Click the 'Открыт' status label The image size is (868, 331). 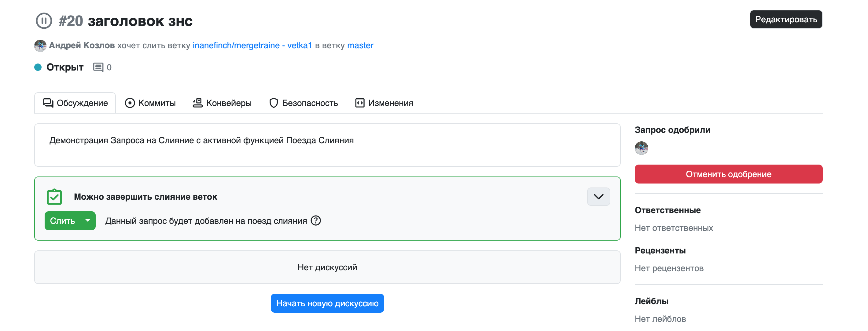click(x=65, y=67)
